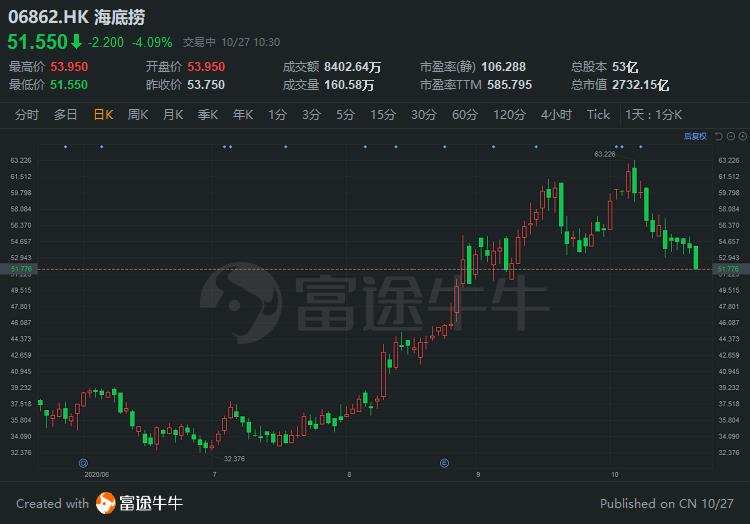
Task: Switch to the 15分 chart interval
Action: pyautogui.click(x=383, y=115)
